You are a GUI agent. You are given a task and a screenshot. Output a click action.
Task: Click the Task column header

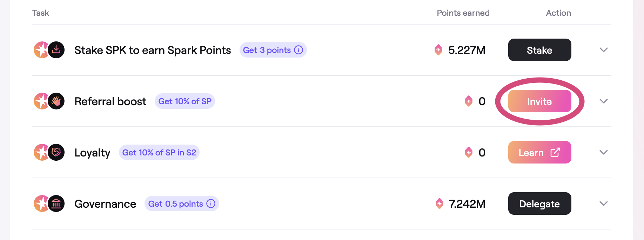click(41, 13)
